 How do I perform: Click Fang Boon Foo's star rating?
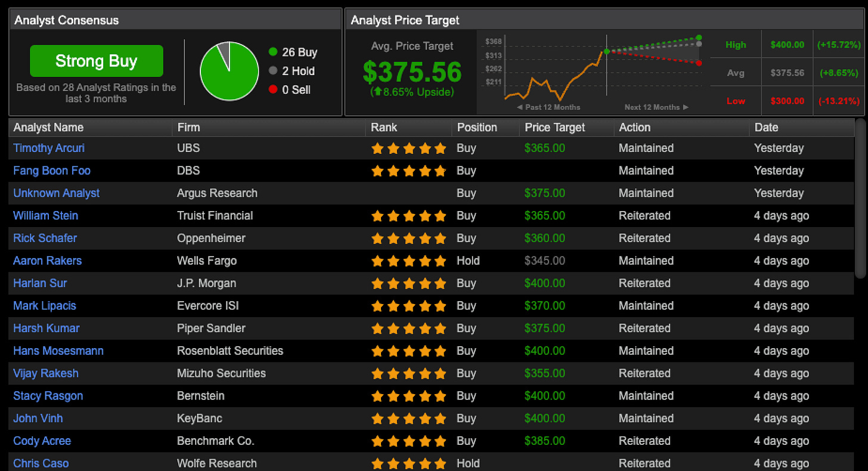(x=408, y=171)
